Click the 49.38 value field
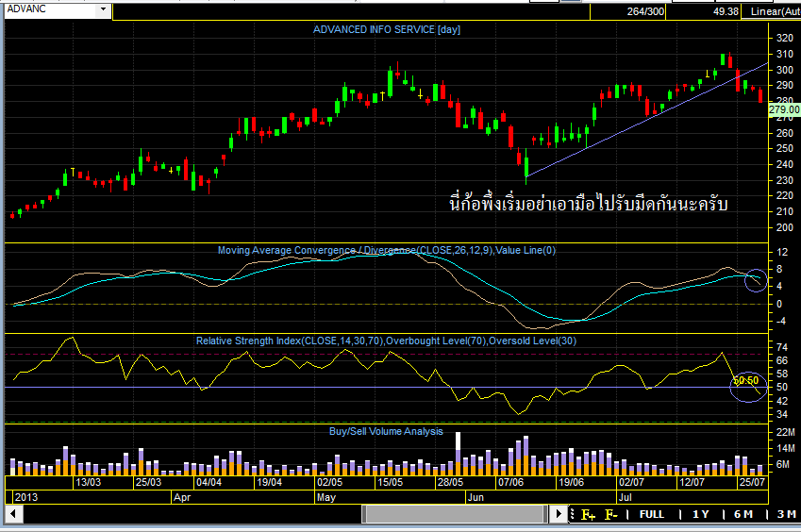This screenshot has height=532, width=801. click(726, 11)
